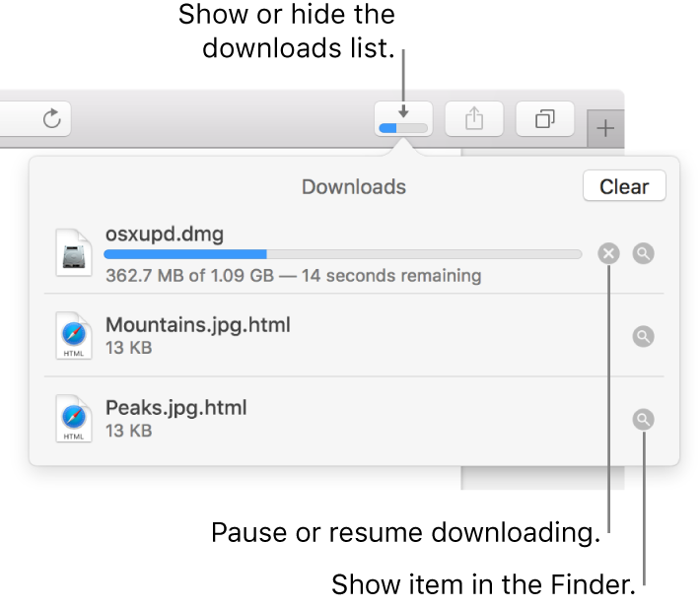Open the tab overview button
The image size is (700, 608).
(544, 120)
